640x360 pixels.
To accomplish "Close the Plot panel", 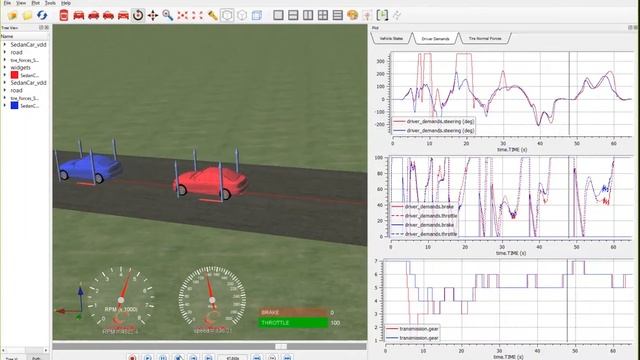I will point(636,28).
